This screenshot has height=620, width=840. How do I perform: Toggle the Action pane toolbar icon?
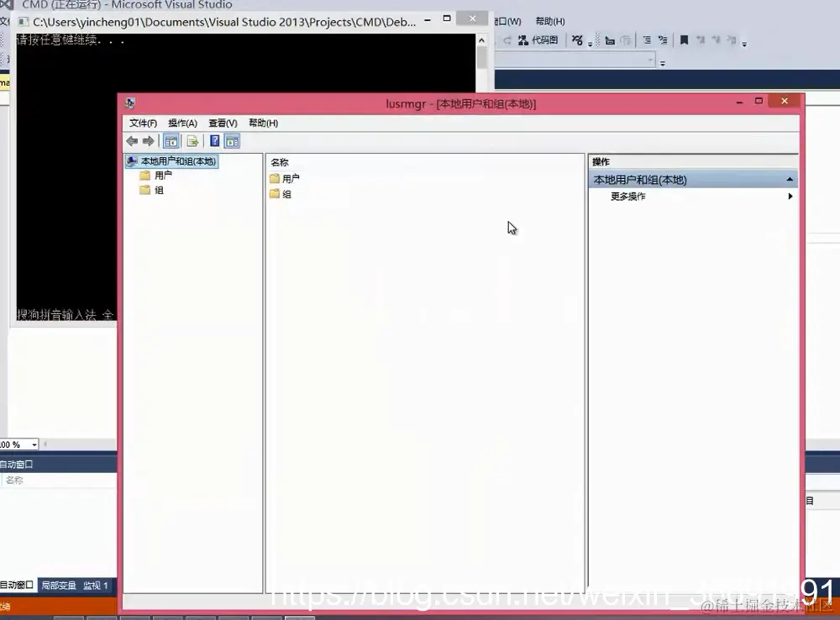point(232,141)
